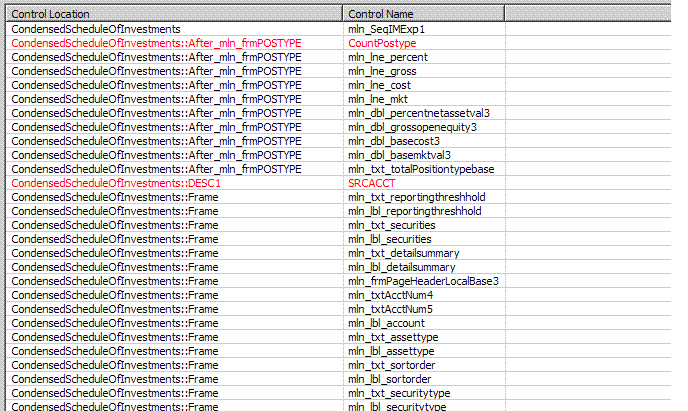This screenshot has height=411, width=688.
Task: Select the red CountPostype entry
Action: tap(383, 44)
